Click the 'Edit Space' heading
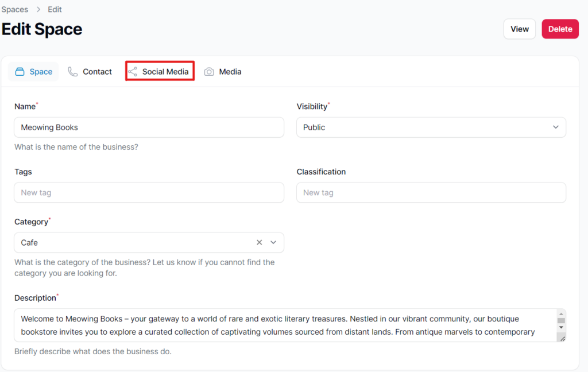Viewport: 588px width, 372px height. click(x=41, y=29)
